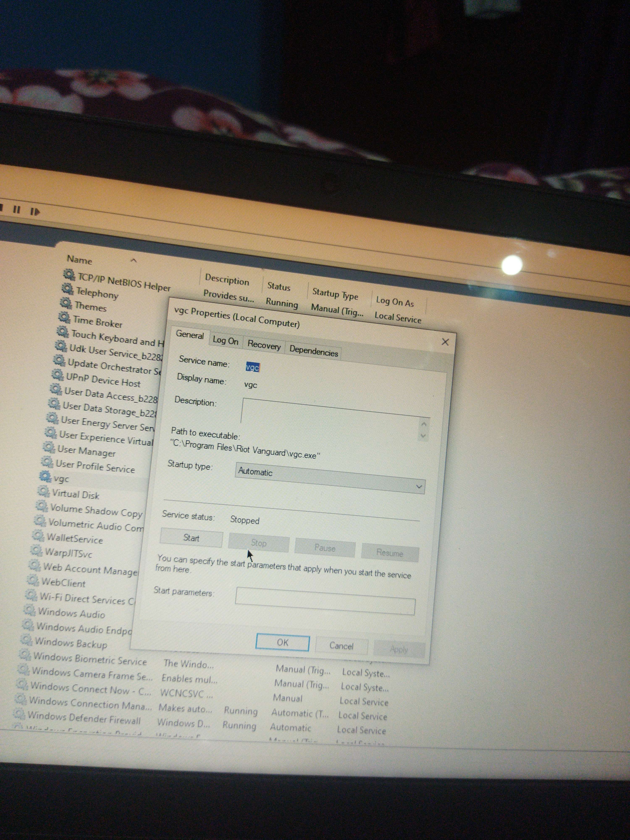This screenshot has height=840, width=630.
Task: Open the Recovery tab
Action: pos(264,345)
